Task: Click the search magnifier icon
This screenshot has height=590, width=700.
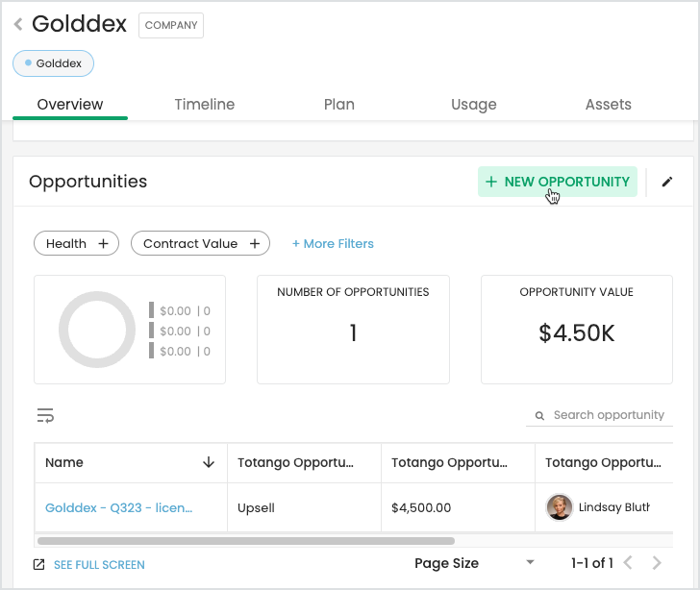Action: tap(539, 415)
